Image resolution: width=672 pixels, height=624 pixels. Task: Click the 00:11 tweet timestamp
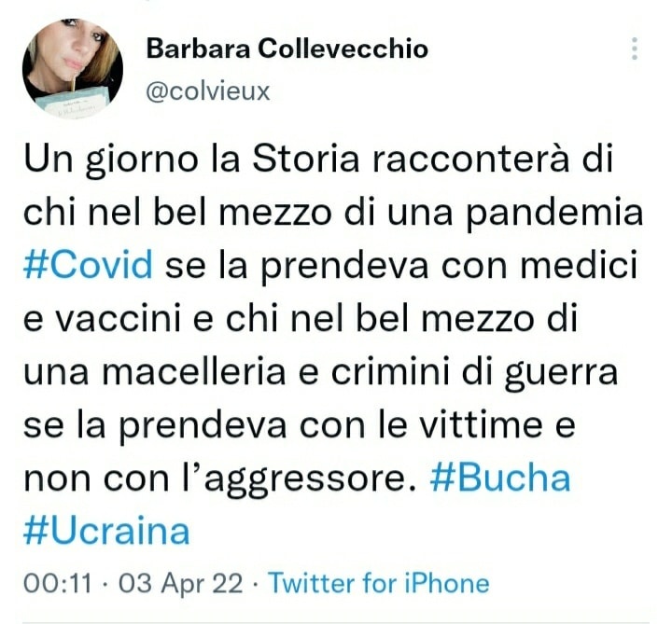click(58, 583)
